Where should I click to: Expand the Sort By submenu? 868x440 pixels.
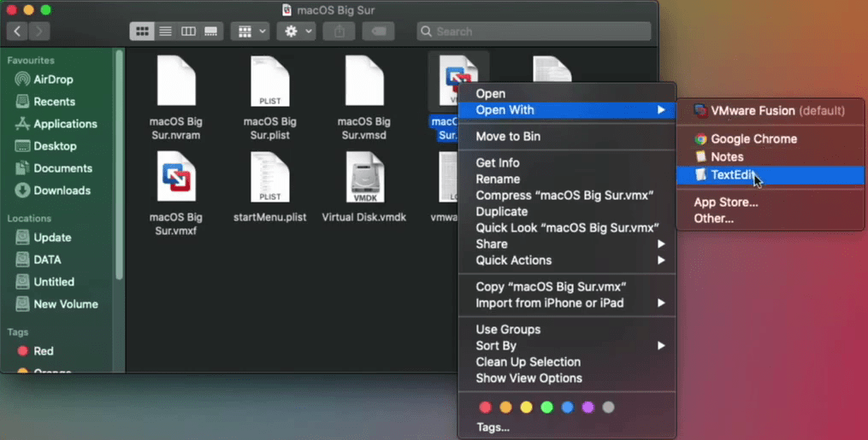click(x=568, y=345)
